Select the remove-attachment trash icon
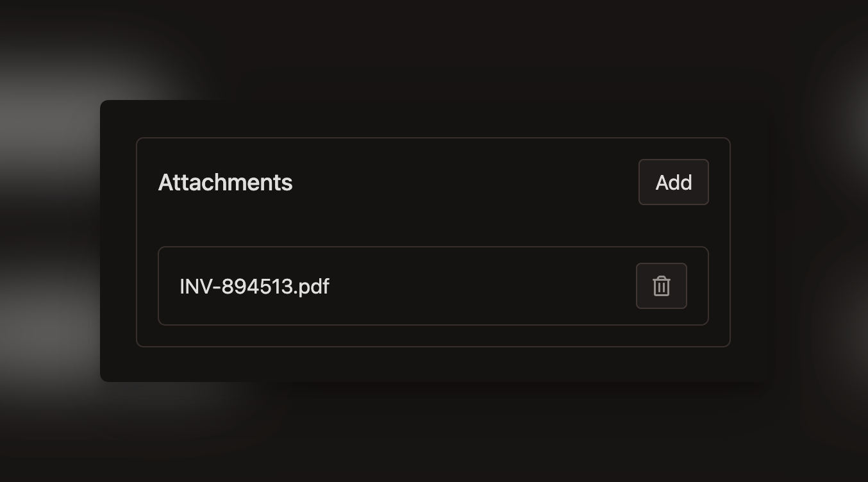 [661, 286]
